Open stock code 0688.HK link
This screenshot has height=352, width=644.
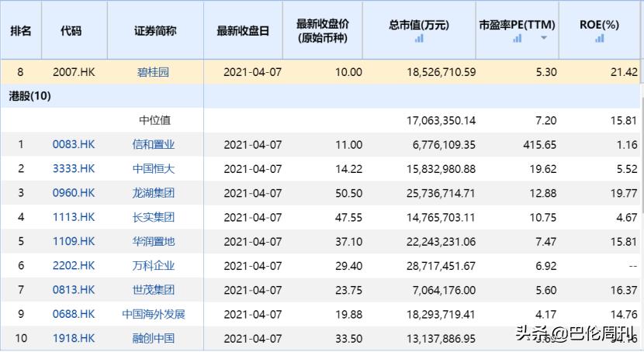[x=74, y=314]
